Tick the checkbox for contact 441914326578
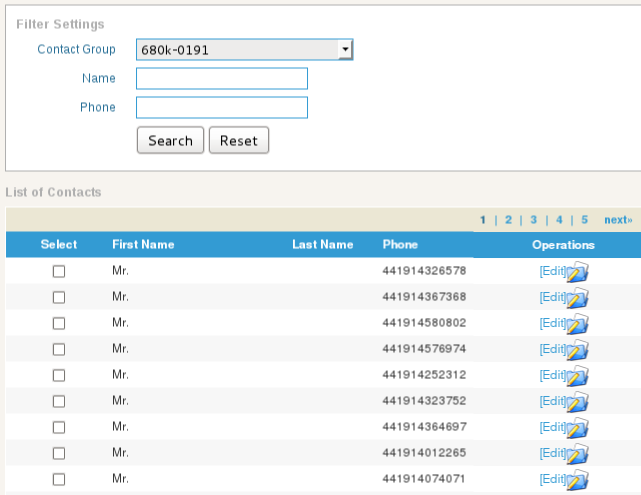The height and width of the screenshot is (495, 641). [x=59, y=271]
